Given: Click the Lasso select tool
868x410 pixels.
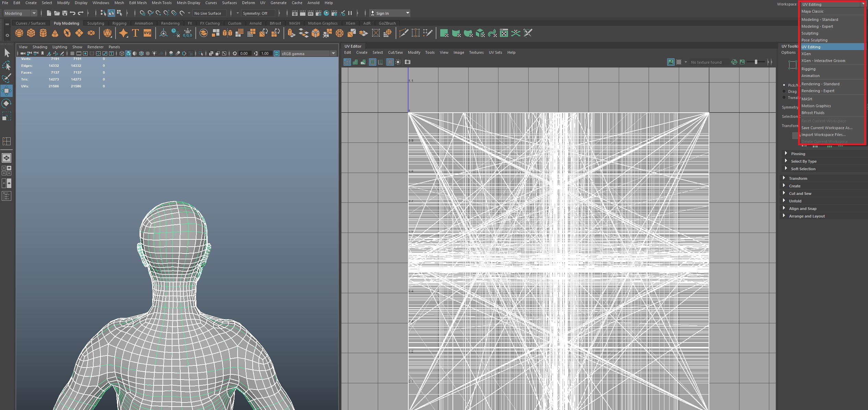Looking at the screenshot, I should (7, 65).
